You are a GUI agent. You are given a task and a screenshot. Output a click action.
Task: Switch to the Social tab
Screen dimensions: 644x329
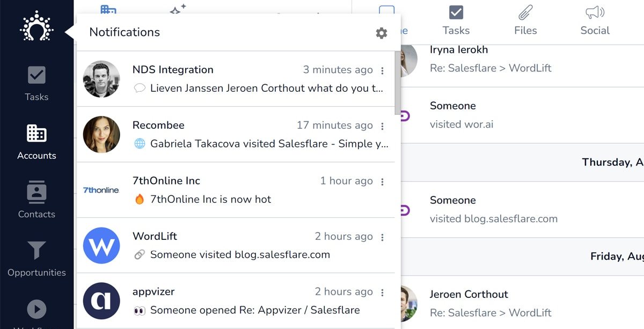(595, 21)
